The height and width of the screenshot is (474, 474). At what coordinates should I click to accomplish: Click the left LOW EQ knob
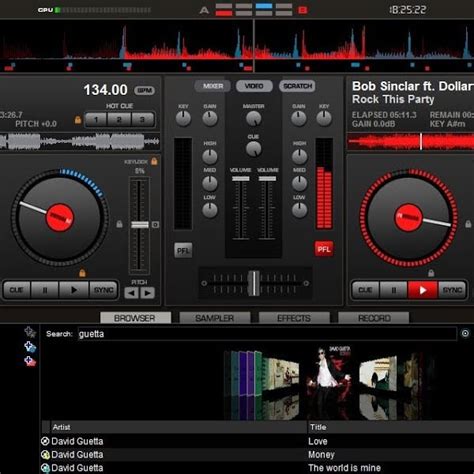[210, 210]
